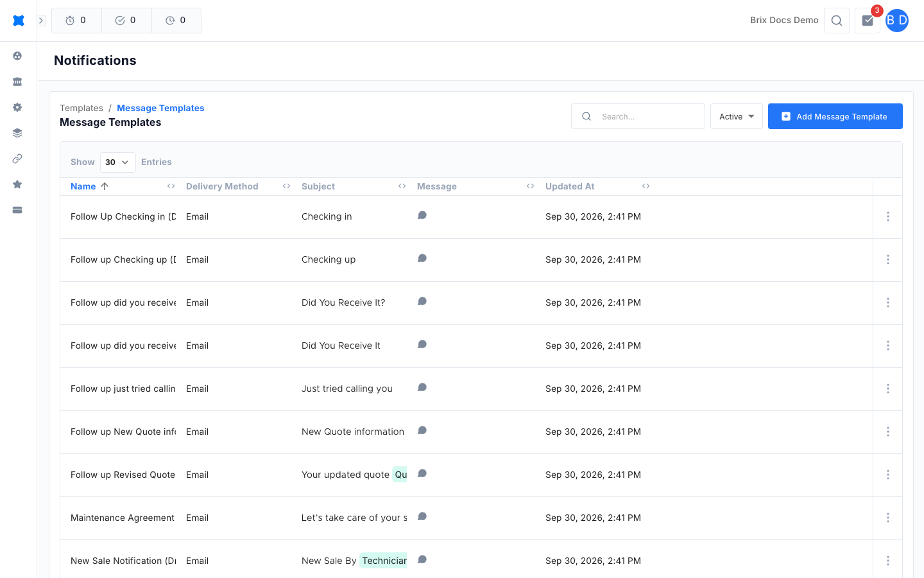
Task: Open the gear settings icon in sidebar
Action: [x=17, y=107]
